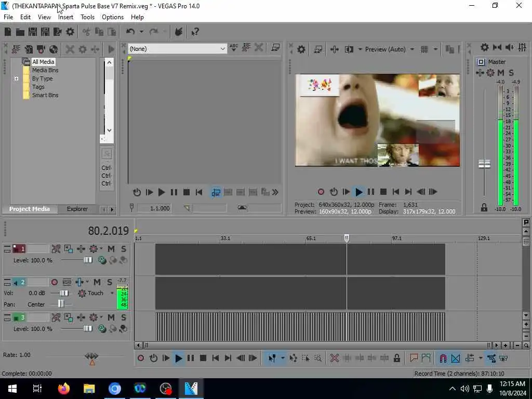Viewport: 532px width, 399px height.
Task: Mute the Master bus
Action: [501, 73]
